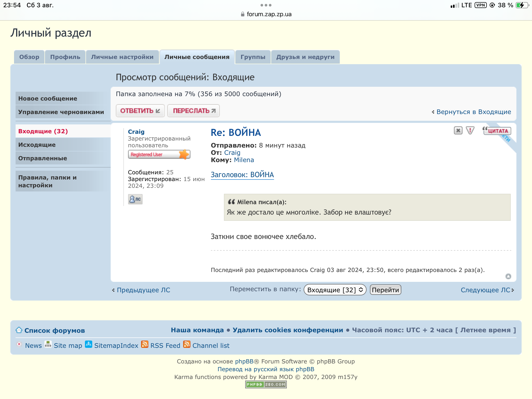The width and height of the screenshot is (532, 399).
Task: Click the report message warning icon
Action: click(x=470, y=130)
